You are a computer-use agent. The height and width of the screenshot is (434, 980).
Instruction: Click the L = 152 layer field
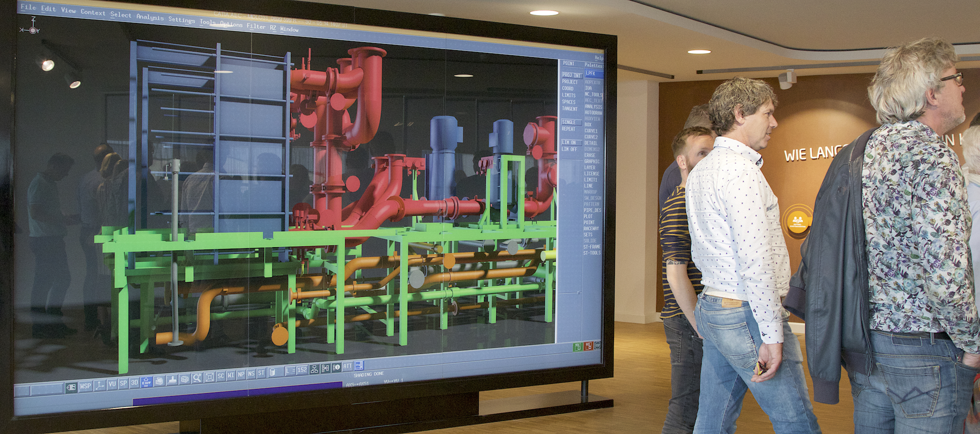point(296,370)
